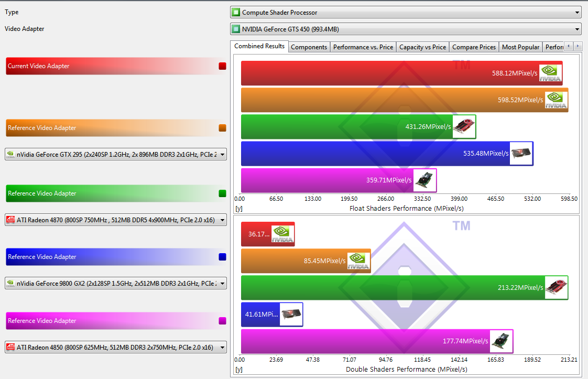
Task: Click the 535.48MPixel/s value
Action: [486, 154]
